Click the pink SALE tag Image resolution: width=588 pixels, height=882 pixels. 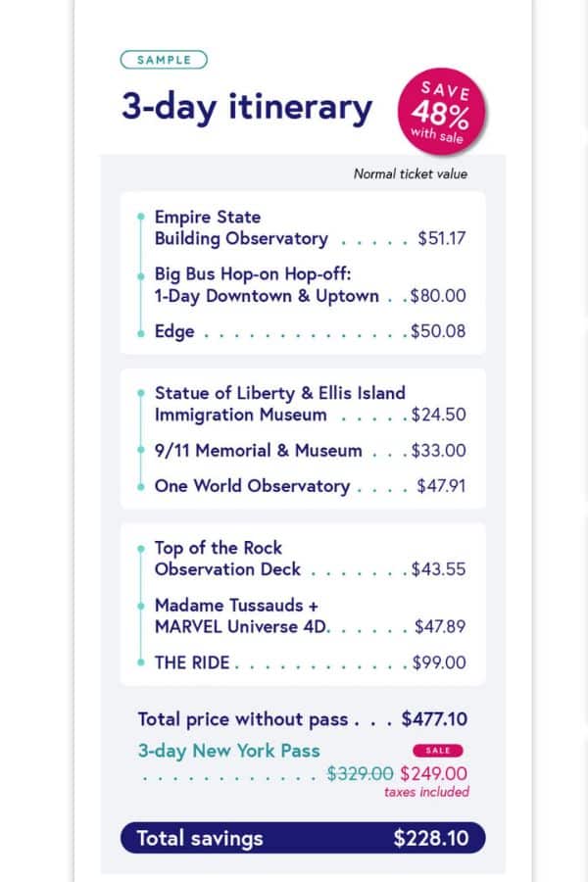pos(445,751)
